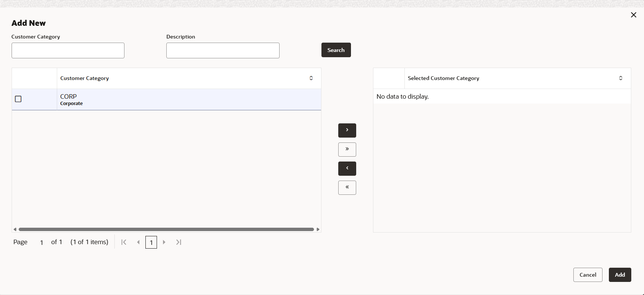Remove selected category with left arrow
The height and width of the screenshot is (295, 644).
click(347, 169)
